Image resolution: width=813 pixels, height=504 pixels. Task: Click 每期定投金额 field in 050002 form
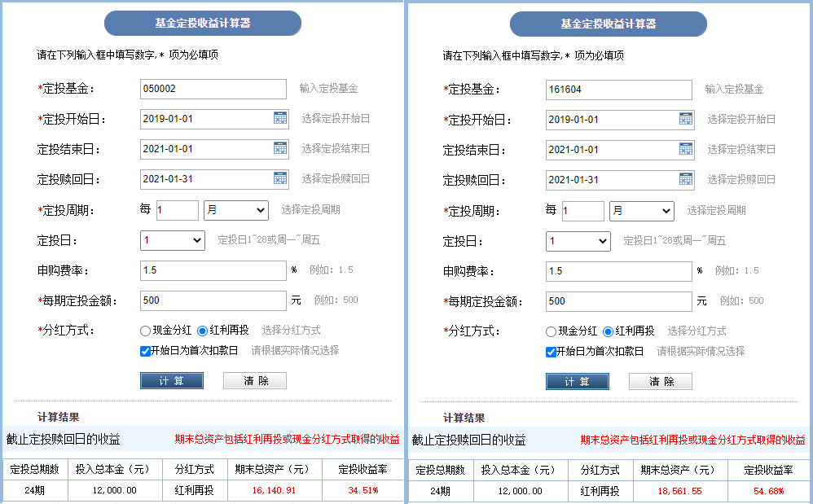click(213, 300)
